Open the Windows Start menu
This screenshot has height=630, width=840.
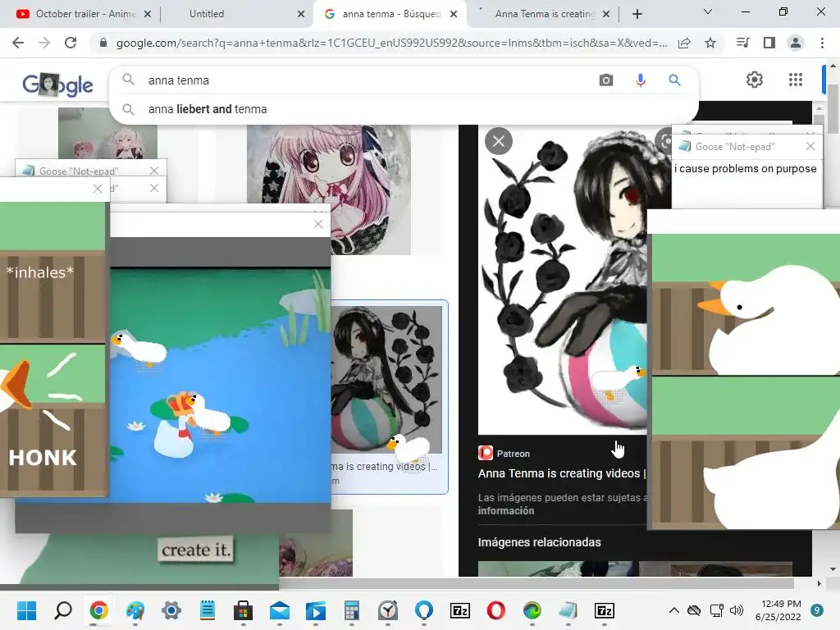[x=26, y=610]
